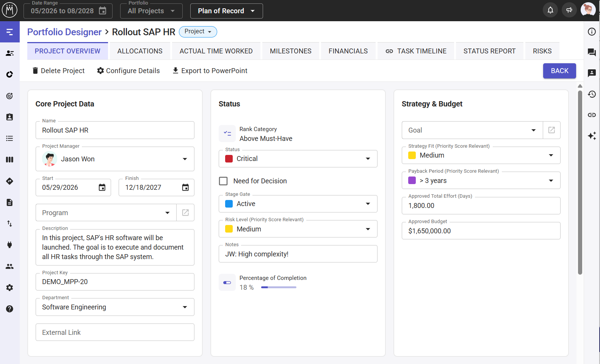
Task: Open the people group sidebar icon
Action: (10, 266)
